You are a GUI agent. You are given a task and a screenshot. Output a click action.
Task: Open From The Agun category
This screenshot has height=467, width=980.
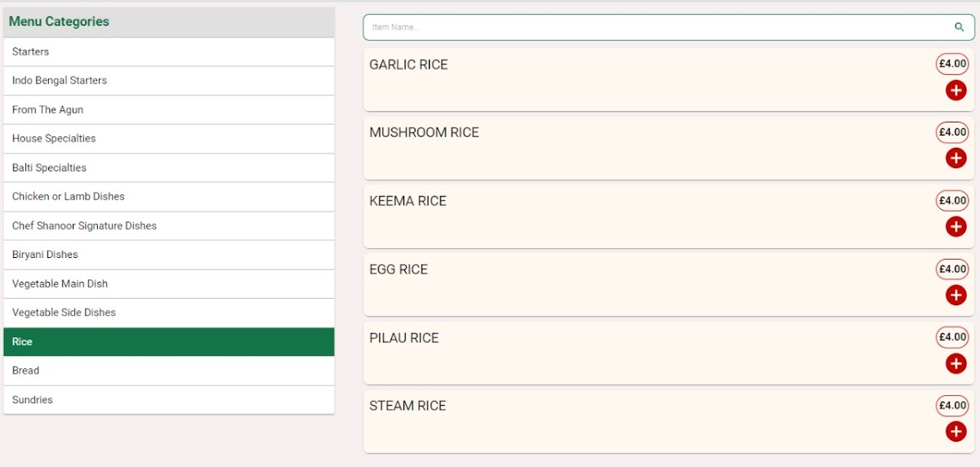tap(168, 109)
